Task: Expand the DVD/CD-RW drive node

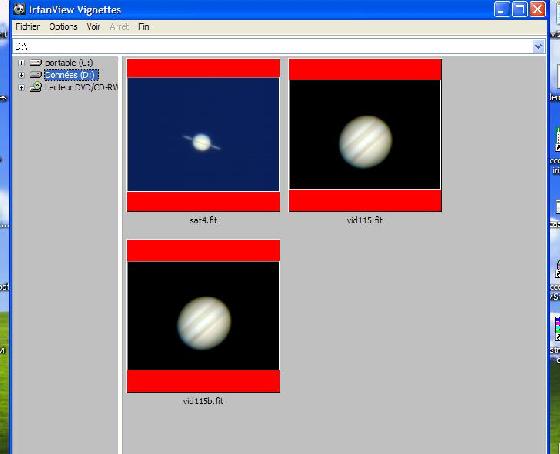Action: coord(21,87)
